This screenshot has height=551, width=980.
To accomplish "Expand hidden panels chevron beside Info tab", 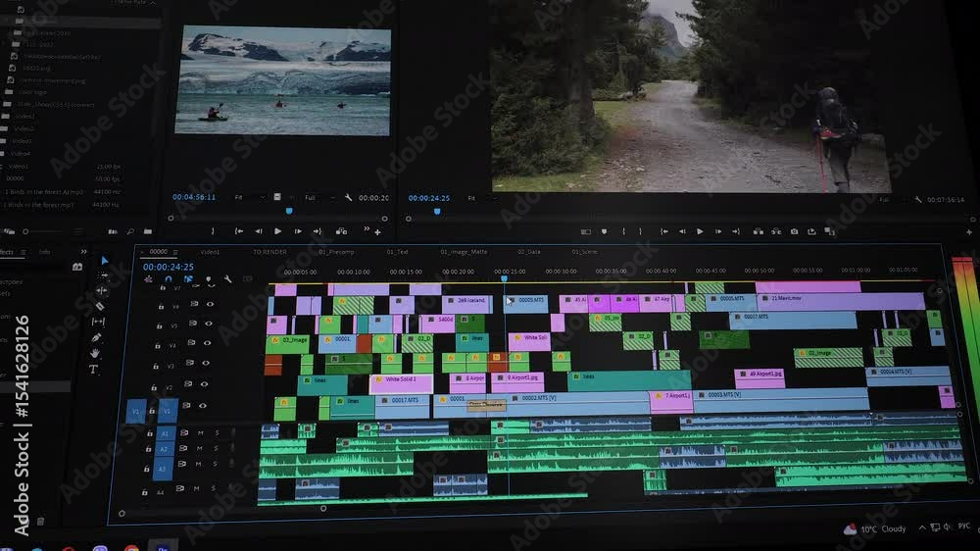I will [x=83, y=252].
